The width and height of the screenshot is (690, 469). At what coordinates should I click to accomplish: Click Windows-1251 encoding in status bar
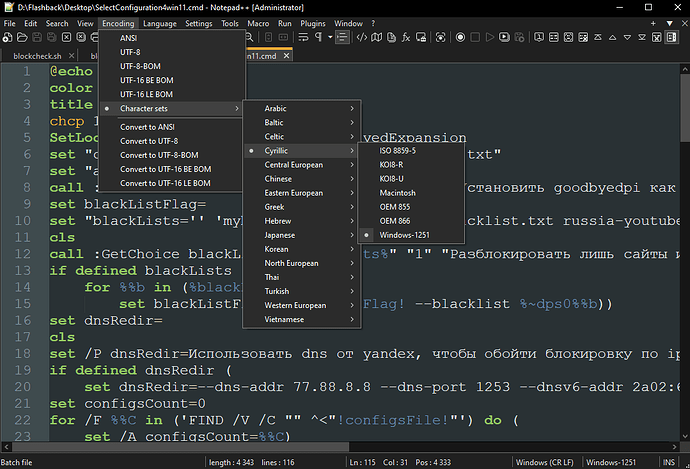(611, 462)
